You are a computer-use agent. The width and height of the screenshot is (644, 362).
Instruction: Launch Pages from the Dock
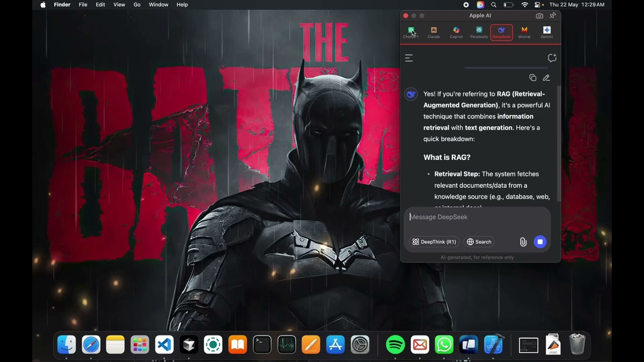click(x=311, y=344)
